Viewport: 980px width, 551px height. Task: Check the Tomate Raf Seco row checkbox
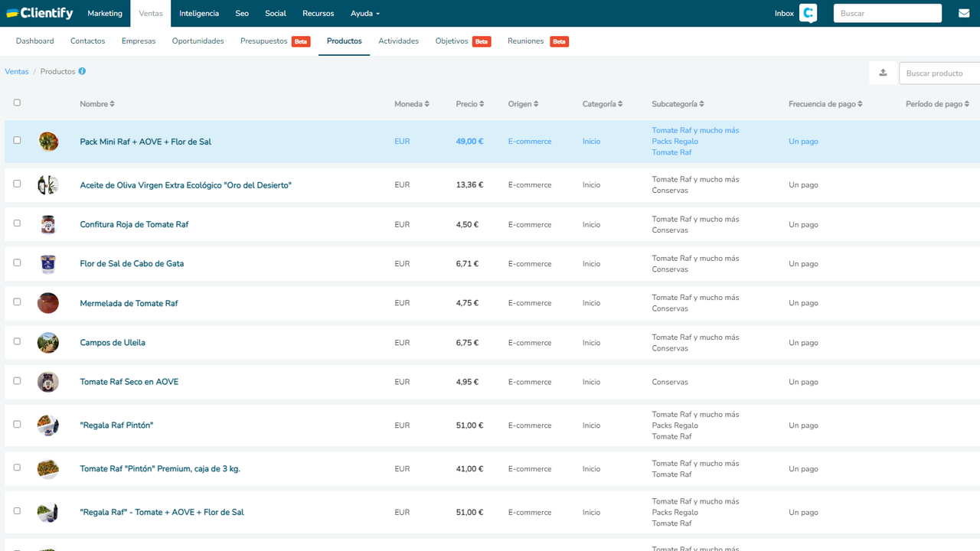pos(17,380)
